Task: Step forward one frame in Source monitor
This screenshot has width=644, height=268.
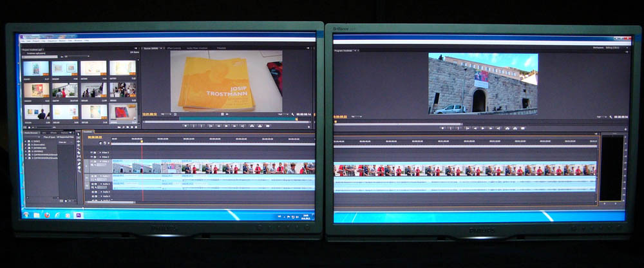Action: [x=234, y=126]
